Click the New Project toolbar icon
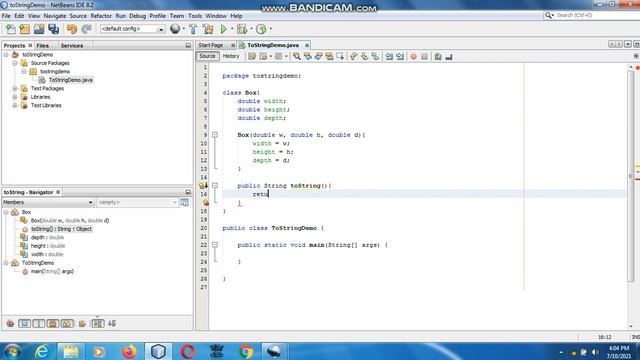 24,29
